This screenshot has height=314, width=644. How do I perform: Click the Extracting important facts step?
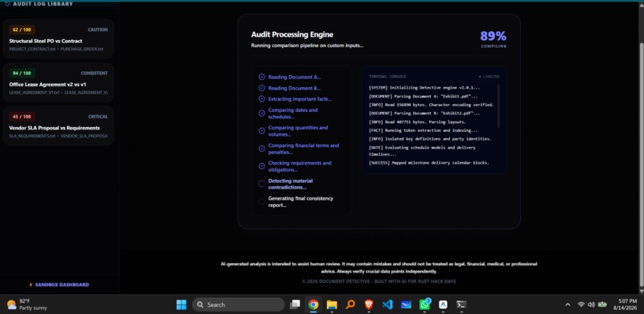click(300, 99)
